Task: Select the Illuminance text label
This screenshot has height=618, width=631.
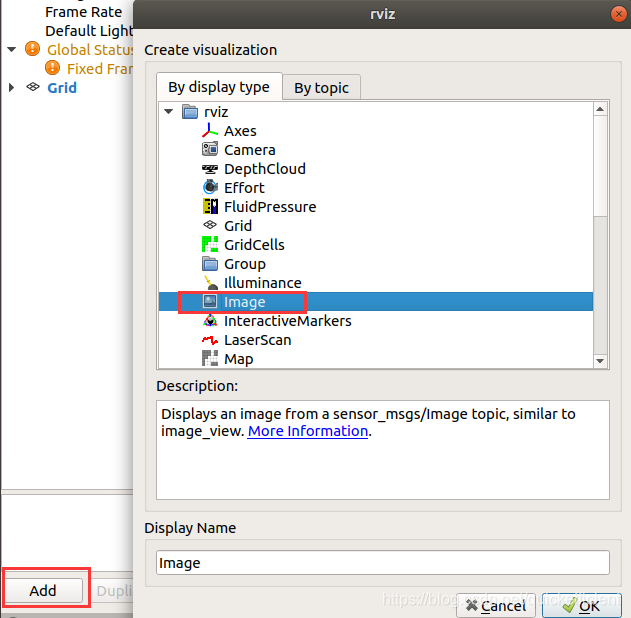Action: tap(263, 283)
